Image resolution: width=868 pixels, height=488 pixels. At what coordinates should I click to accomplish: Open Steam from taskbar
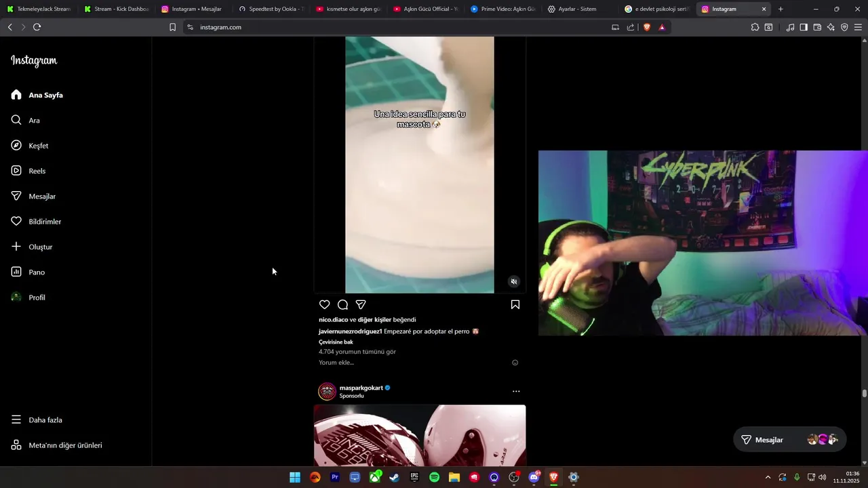click(x=394, y=477)
